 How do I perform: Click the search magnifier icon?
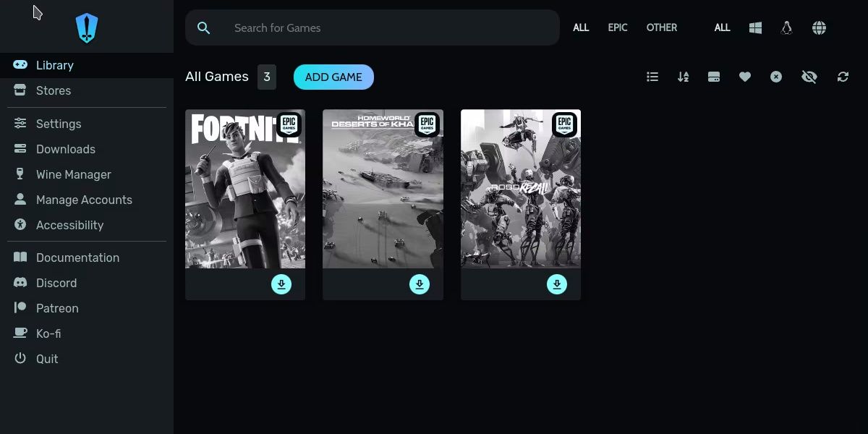[203, 27]
